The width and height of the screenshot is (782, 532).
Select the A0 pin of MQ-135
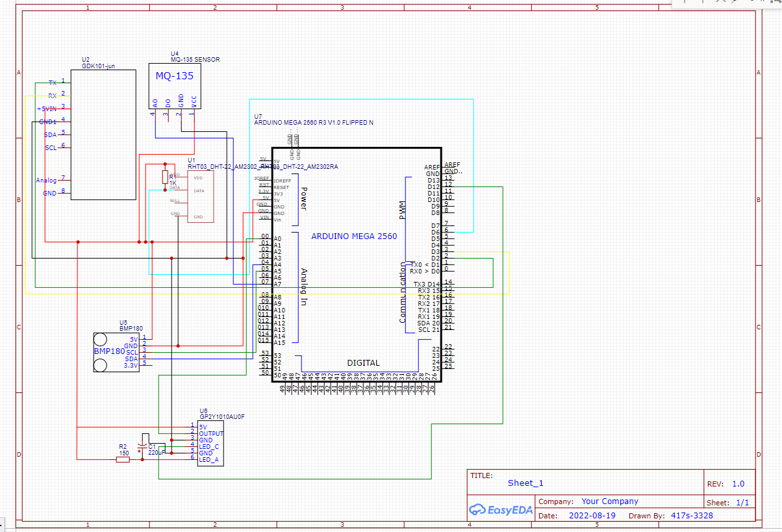coord(155,103)
